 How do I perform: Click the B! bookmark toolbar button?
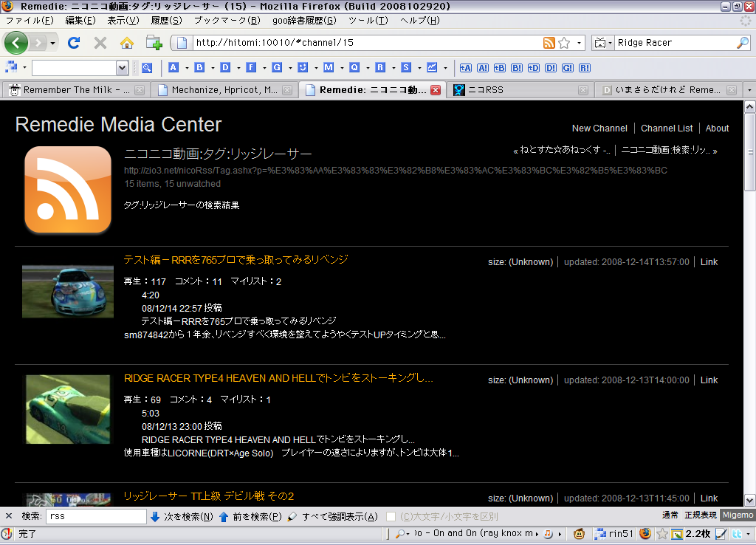517,68
